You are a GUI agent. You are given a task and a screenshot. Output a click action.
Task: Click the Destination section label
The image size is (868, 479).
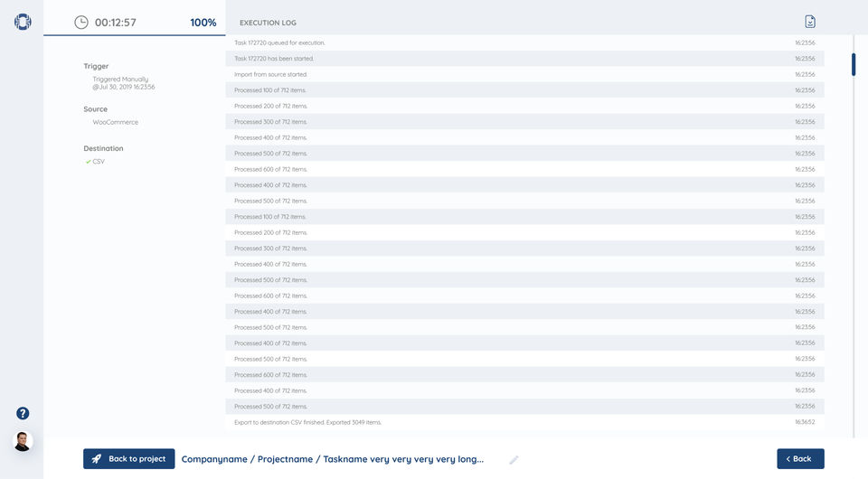point(103,148)
